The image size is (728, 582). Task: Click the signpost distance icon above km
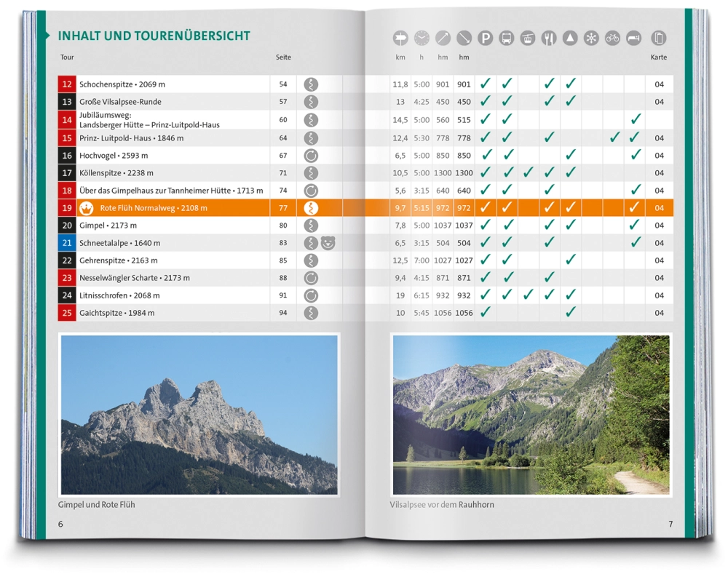click(x=400, y=39)
